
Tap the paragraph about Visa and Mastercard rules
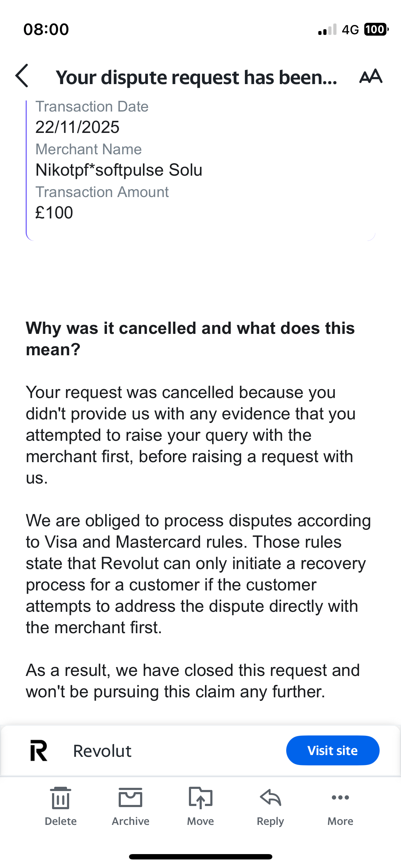[x=198, y=574]
